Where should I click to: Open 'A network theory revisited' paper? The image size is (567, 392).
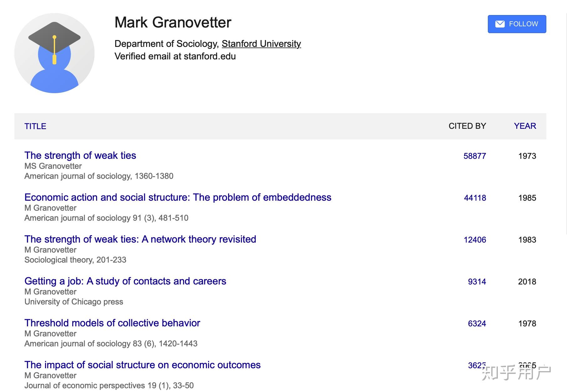(x=140, y=239)
